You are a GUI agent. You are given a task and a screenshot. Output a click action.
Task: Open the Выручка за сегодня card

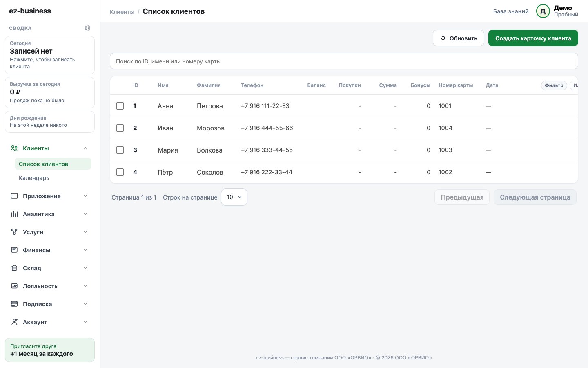50,92
